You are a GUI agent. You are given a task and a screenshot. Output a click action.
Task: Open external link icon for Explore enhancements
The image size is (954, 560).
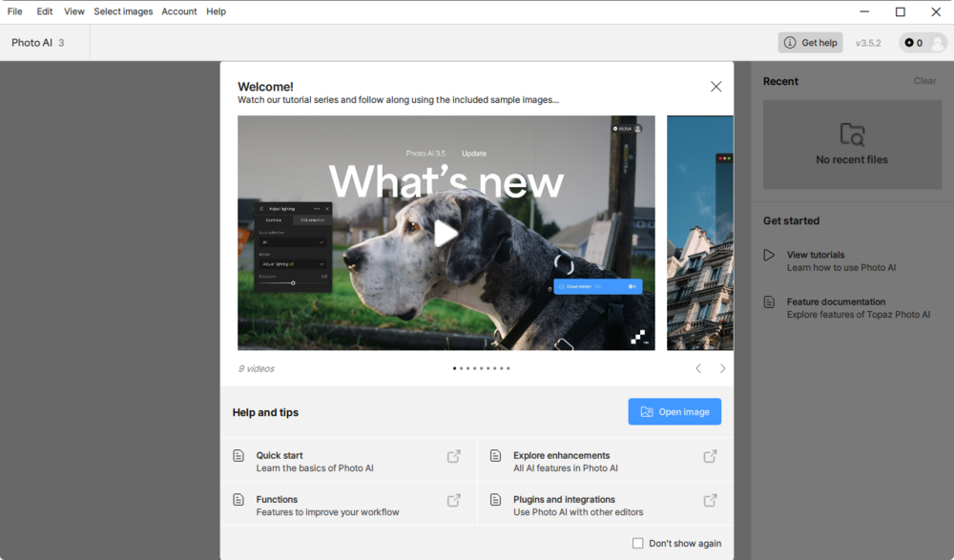click(710, 457)
